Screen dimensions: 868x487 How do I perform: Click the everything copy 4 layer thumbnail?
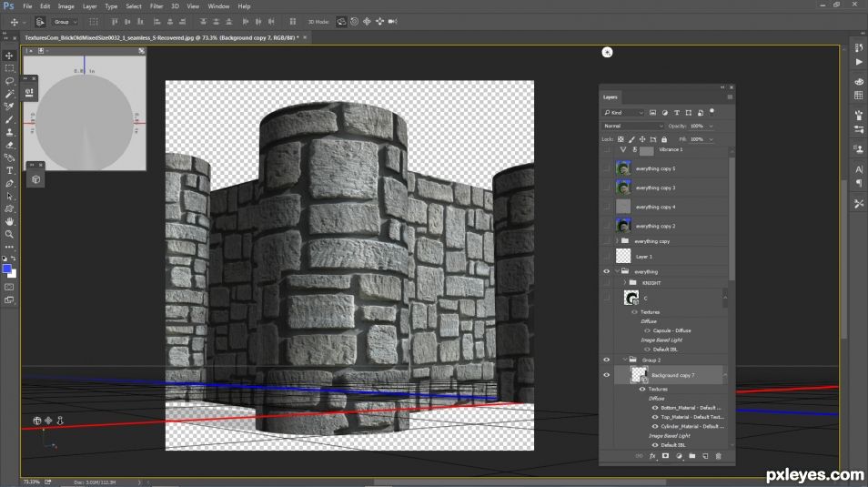click(x=623, y=207)
